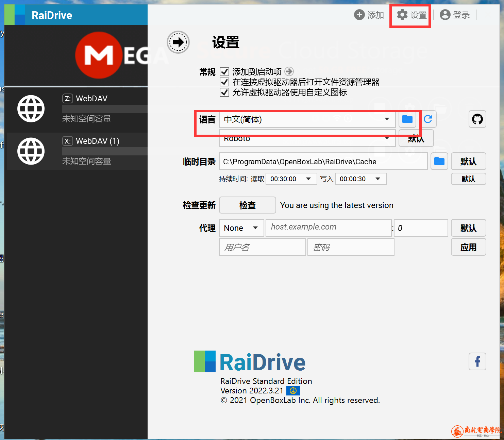Click the refresh icon next to language
Viewport: 504px width, 440px height.
[x=428, y=119]
